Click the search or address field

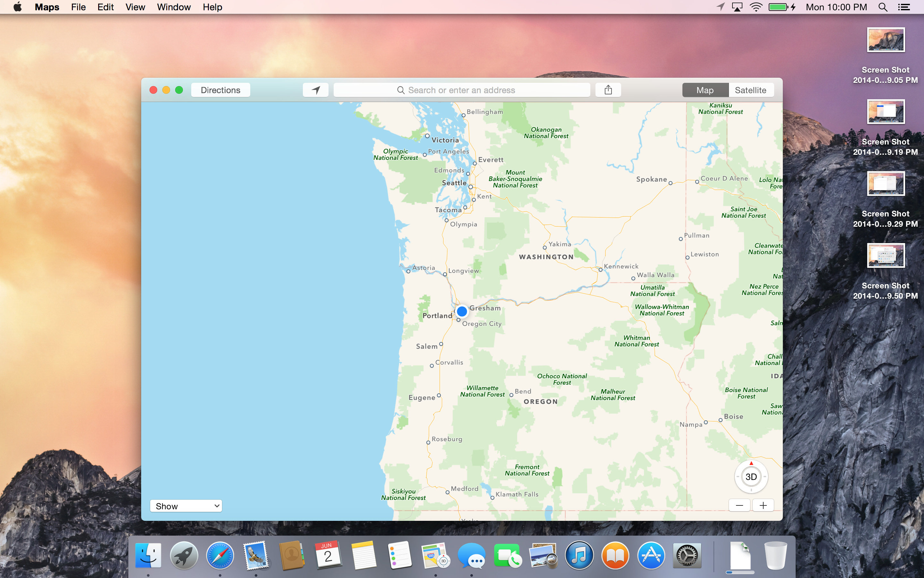click(x=462, y=90)
